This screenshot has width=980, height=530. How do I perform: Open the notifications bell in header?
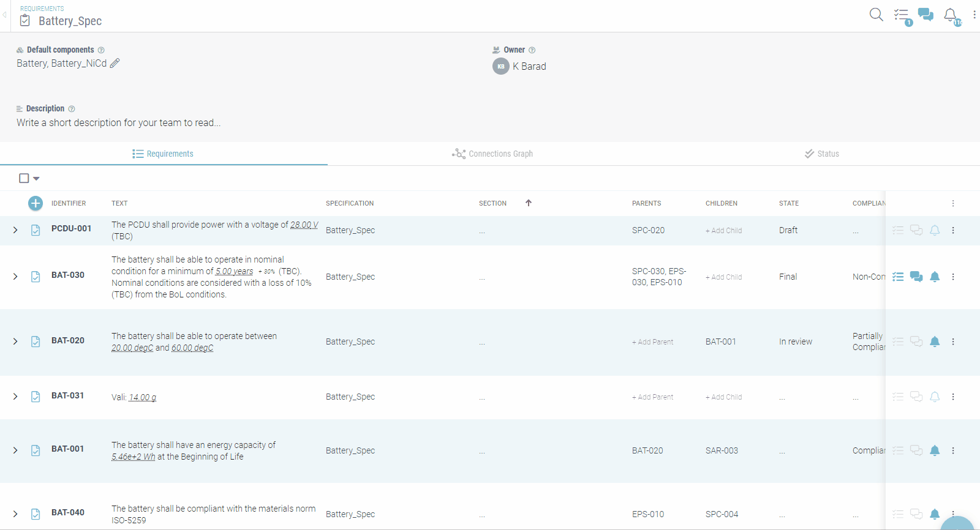950,15
